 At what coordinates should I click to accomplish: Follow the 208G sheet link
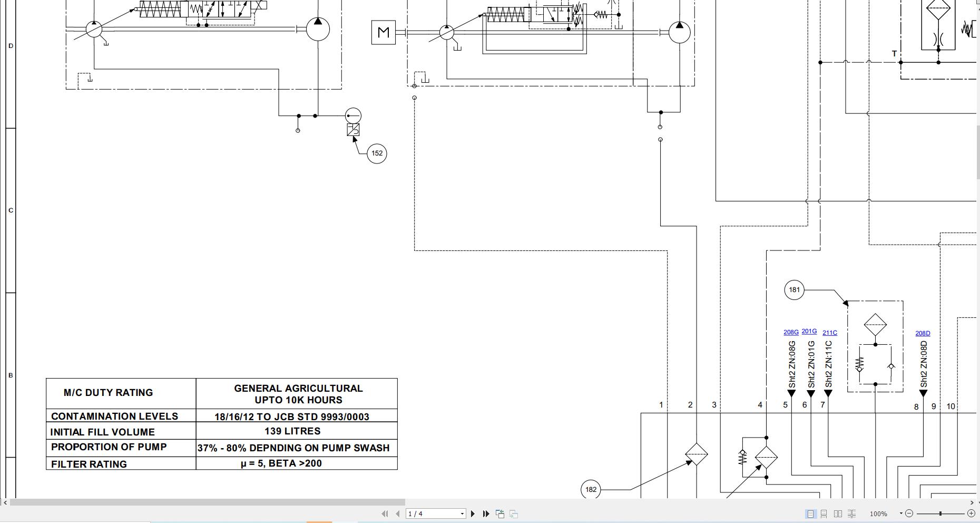point(791,332)
